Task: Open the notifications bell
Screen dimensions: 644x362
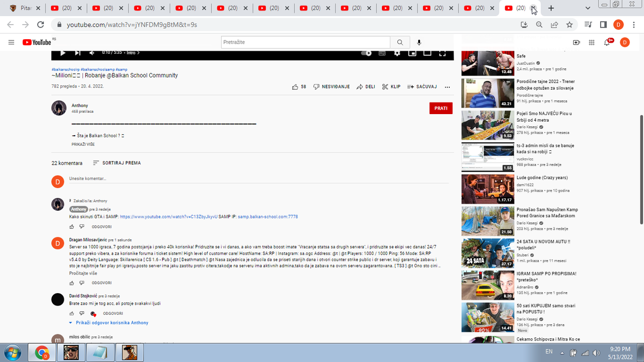Action: (607, 43)
